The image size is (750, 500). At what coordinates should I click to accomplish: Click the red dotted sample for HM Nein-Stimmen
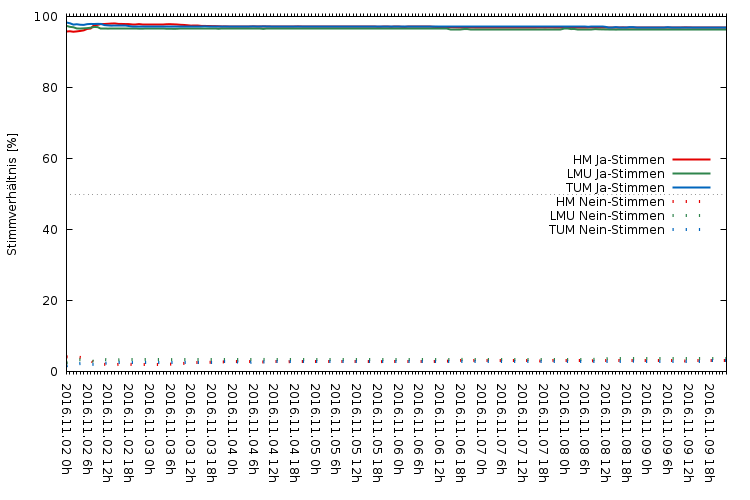[686, 201]
